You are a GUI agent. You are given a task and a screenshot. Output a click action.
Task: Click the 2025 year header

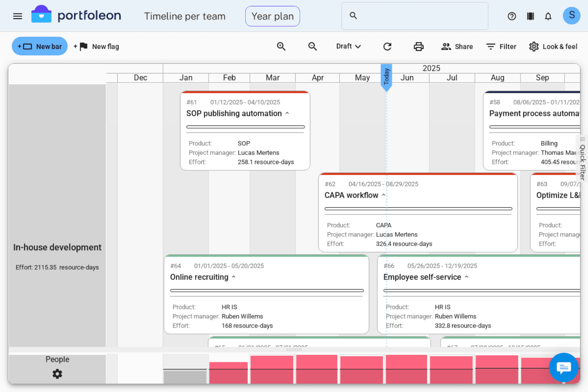point(431,68)
